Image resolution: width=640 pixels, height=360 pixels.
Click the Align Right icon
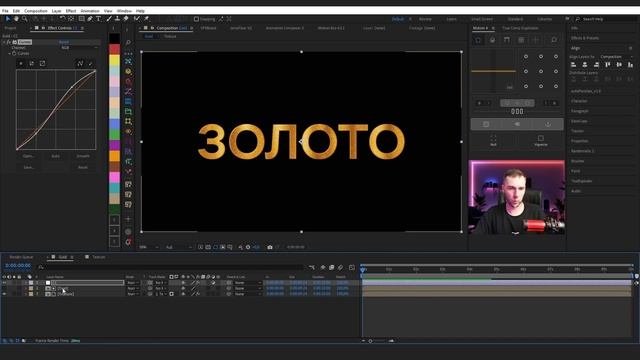[596, 64]
